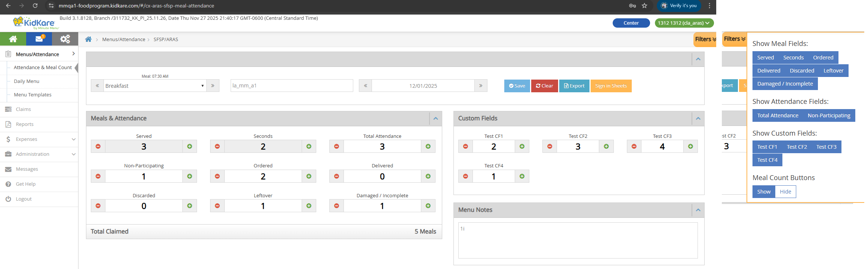
Task: Decrease Seconds count with minus icon
Action: click(217, 146)
